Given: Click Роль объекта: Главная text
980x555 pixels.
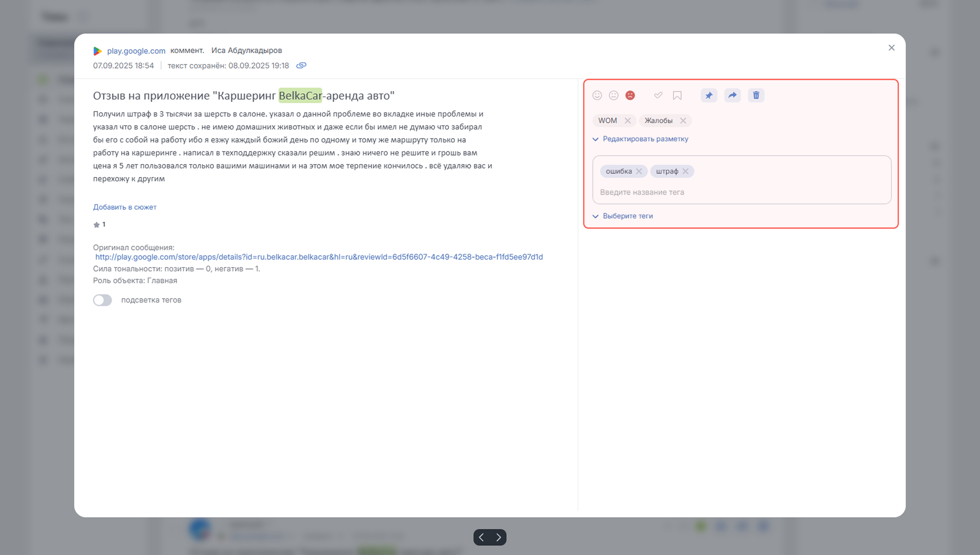Looking at the screenshot, I should coord(135,280).
